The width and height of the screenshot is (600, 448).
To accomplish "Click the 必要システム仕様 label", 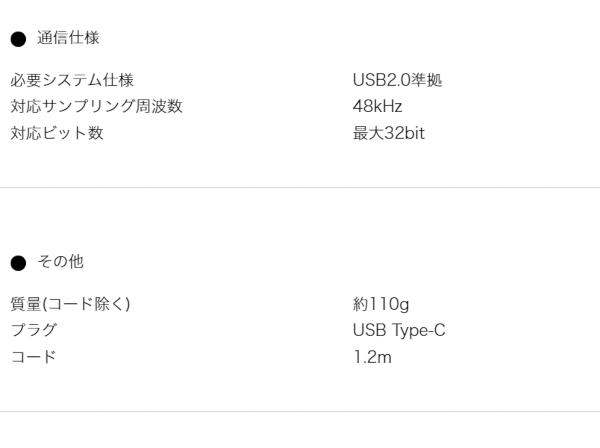I will click(72, 80).
